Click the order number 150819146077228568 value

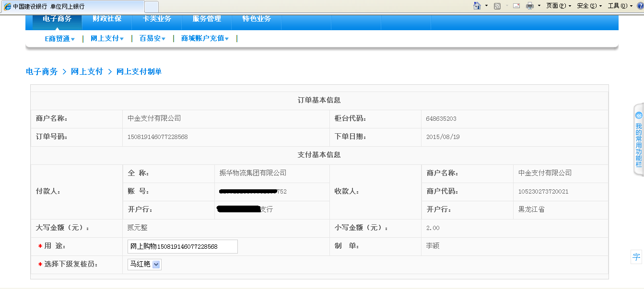[158, 137]
